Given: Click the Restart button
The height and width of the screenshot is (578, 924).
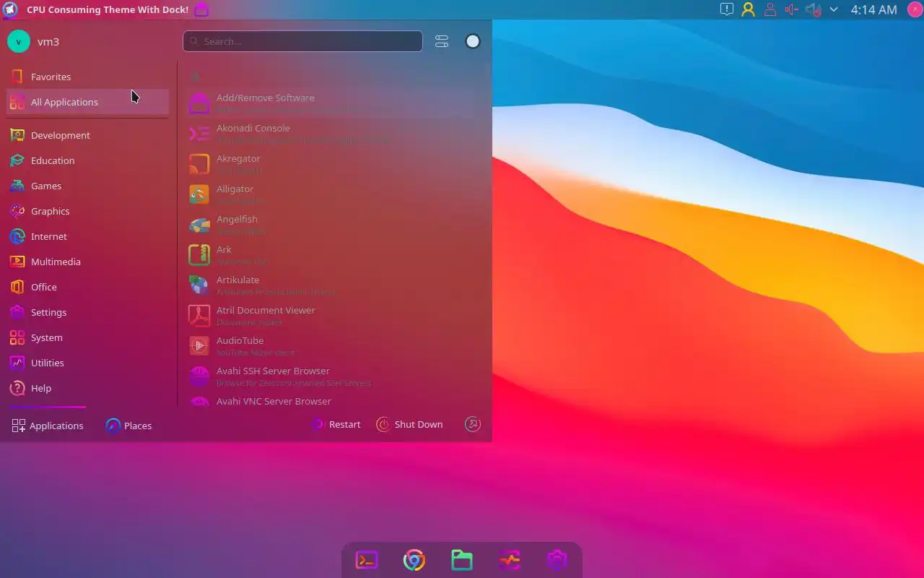Looking at the screenshot, I should 336,425.
